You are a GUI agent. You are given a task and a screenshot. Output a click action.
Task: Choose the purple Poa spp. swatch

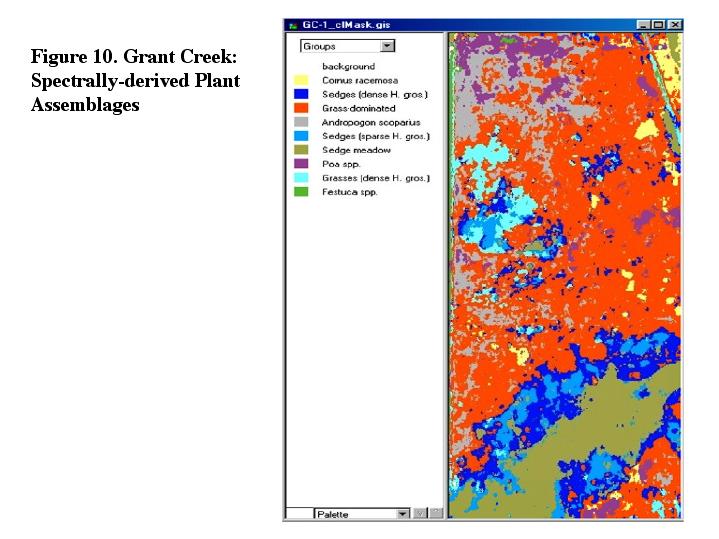click(300, 164)
